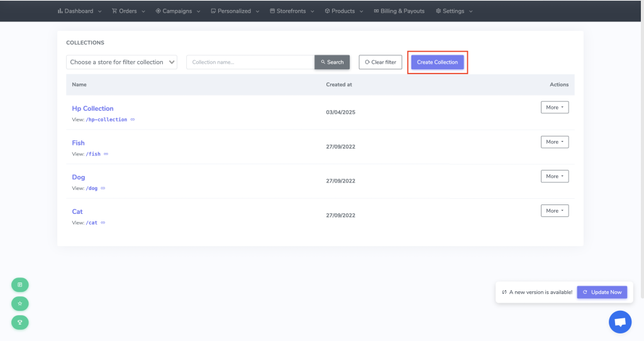Click the Create Collection button
Screen dimensions: 644x341
pyautogui.click(x=437, y=62)
